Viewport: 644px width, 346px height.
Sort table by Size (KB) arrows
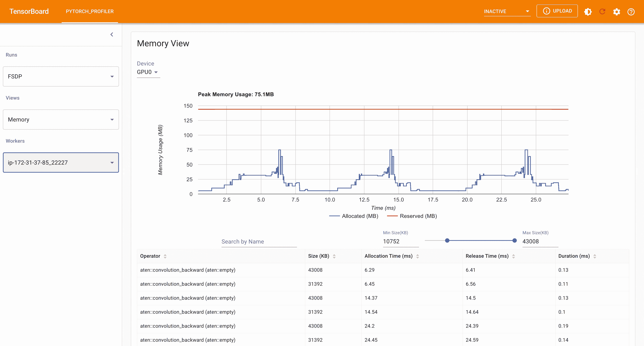pyautogui.click(x=334, y=256)
